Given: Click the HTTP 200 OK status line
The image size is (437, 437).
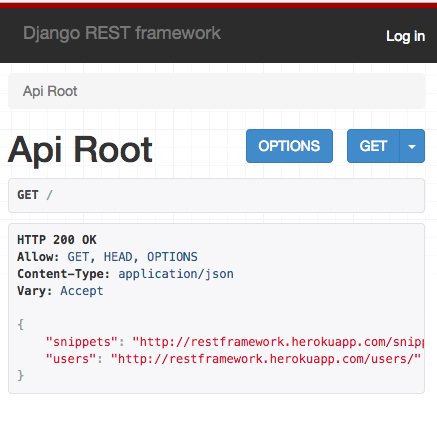Looking at the screenshot, I should 57,240.
